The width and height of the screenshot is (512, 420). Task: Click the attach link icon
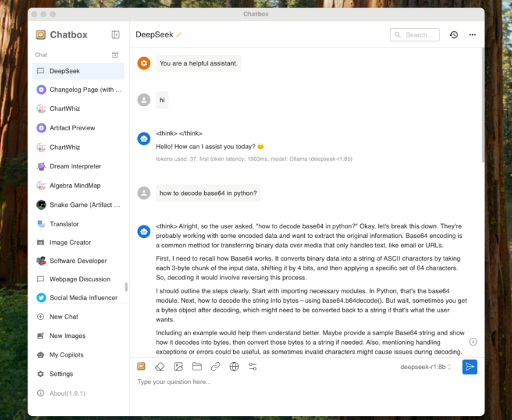[215, 366]
